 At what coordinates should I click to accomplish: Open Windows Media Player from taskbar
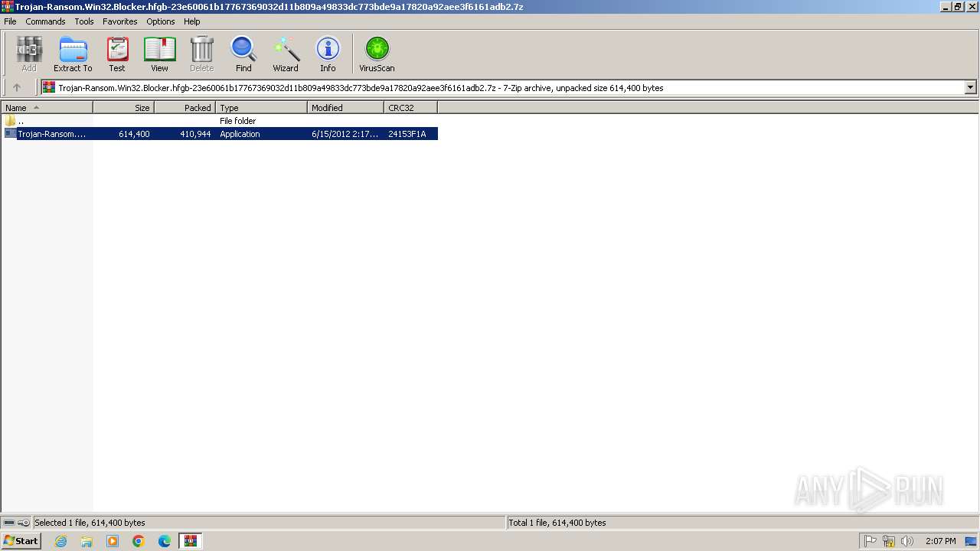(x=113, y=541)
